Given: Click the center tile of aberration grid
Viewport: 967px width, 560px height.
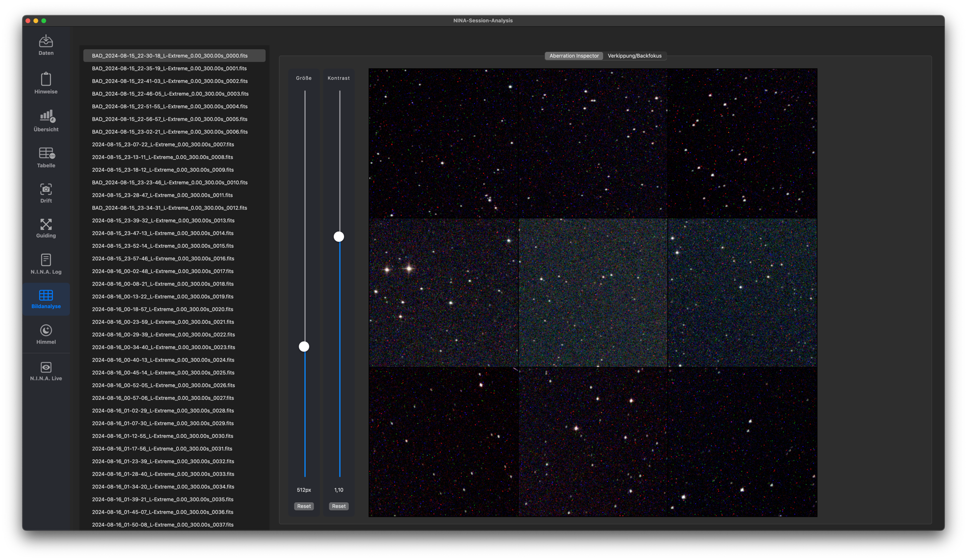Looking at the screenshot, I should coord(593,293).
